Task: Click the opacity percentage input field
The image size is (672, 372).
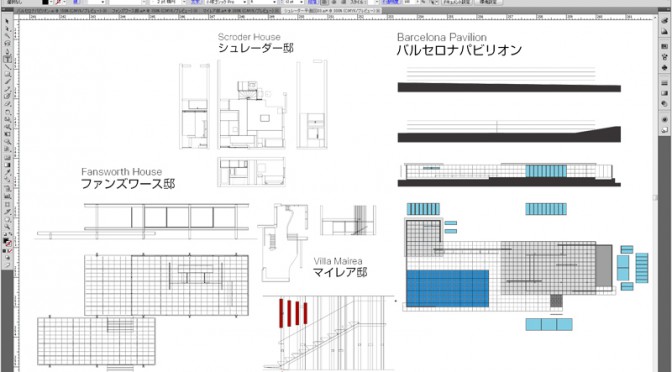Action: point(409,2)
